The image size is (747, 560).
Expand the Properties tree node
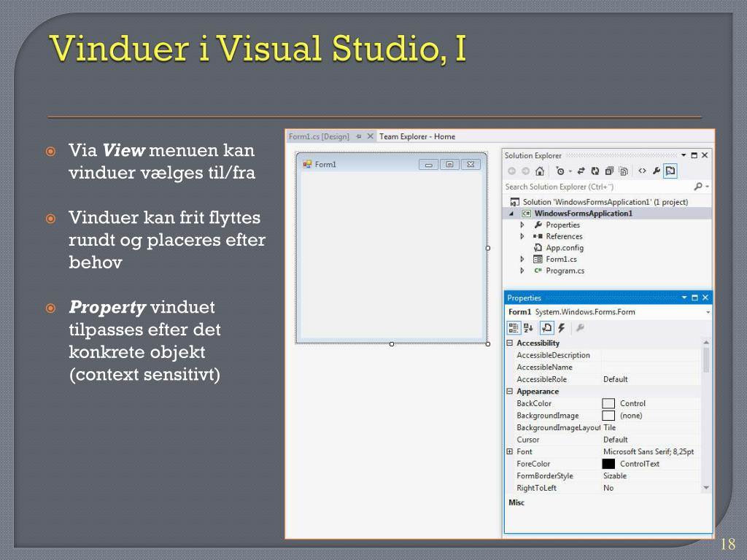[522, 225]
